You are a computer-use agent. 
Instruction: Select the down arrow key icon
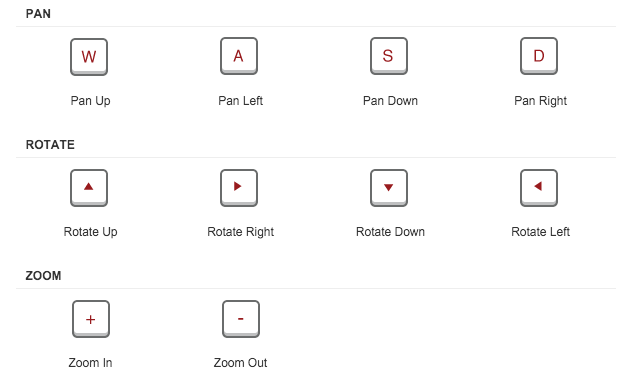point(389,188)
